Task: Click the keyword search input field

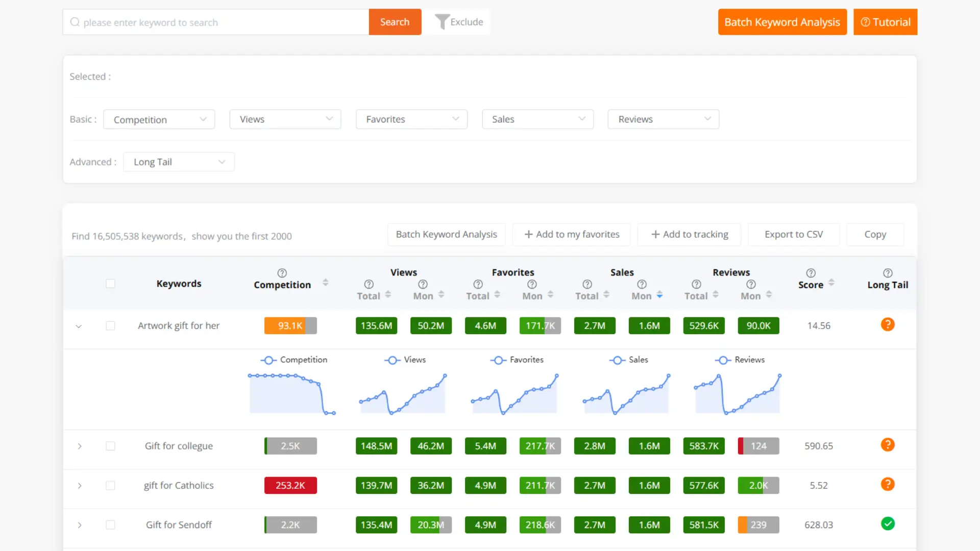Action: pyautogui.click(x=214, y=22)
